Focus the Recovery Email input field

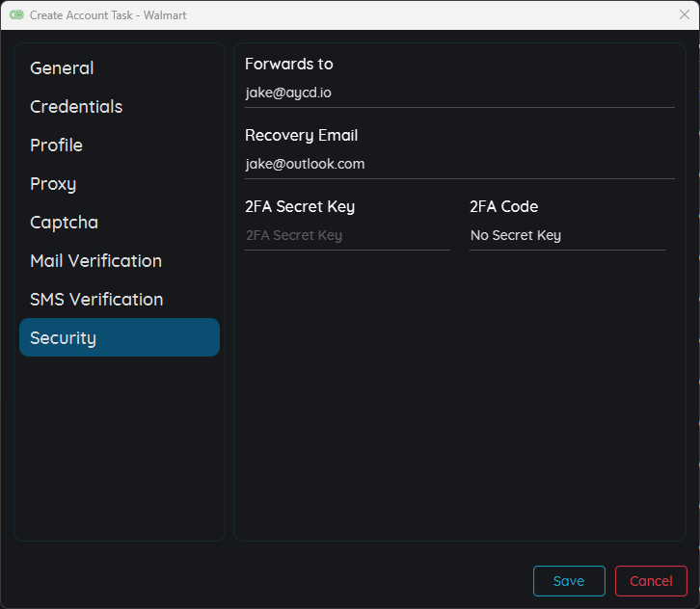pyautogui.click(x=459, y=165)
